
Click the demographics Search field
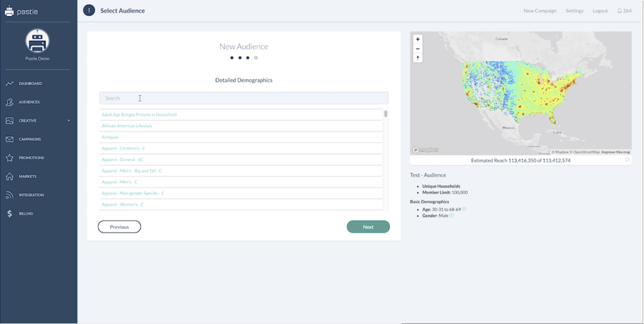pos(243,98)
